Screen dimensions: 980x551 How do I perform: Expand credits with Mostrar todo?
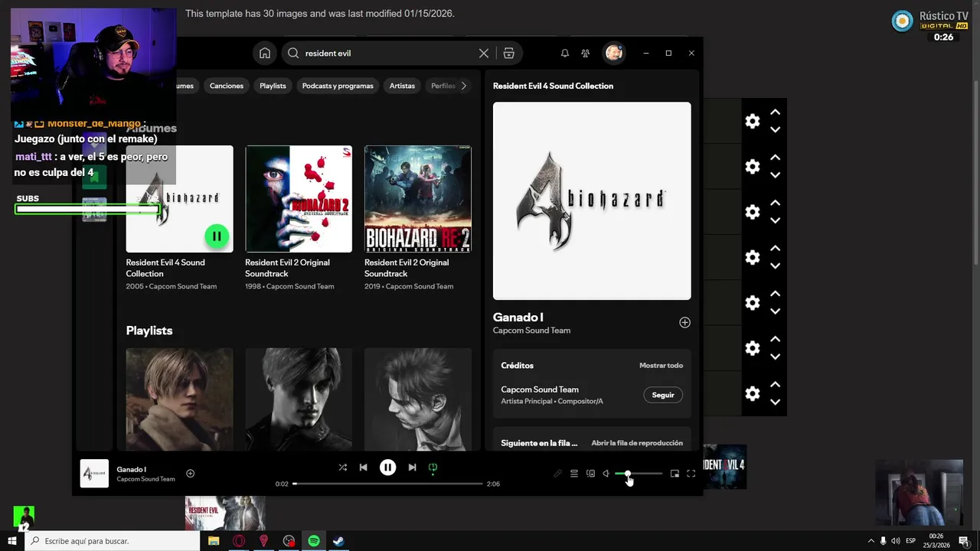(x=661, y=366)
